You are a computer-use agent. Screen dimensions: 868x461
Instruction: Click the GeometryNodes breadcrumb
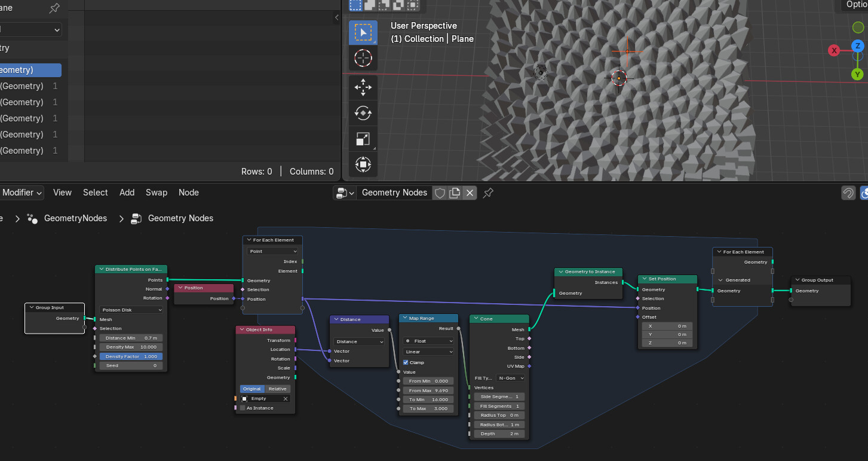pyautogui.click(x=75, y=218)
